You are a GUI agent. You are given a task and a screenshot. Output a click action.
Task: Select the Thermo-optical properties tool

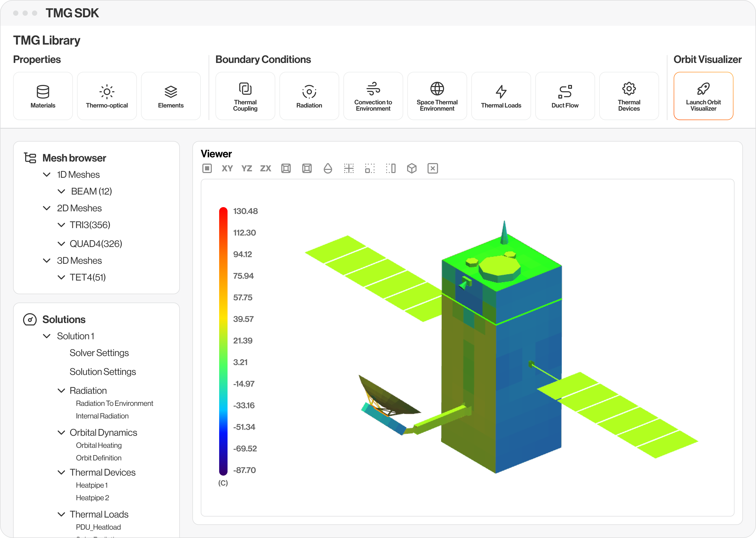click(107, 96)
